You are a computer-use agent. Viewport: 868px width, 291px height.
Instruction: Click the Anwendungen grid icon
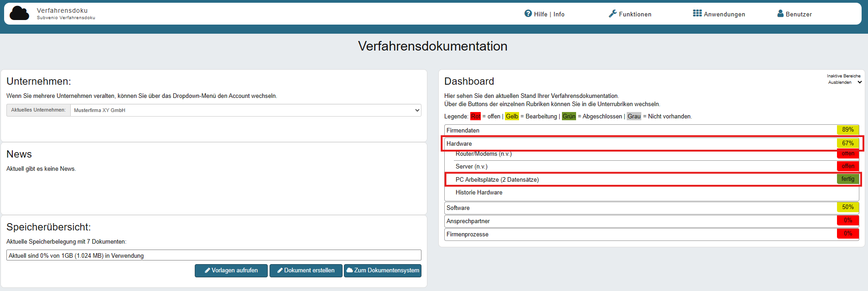[x=697, y=13]
